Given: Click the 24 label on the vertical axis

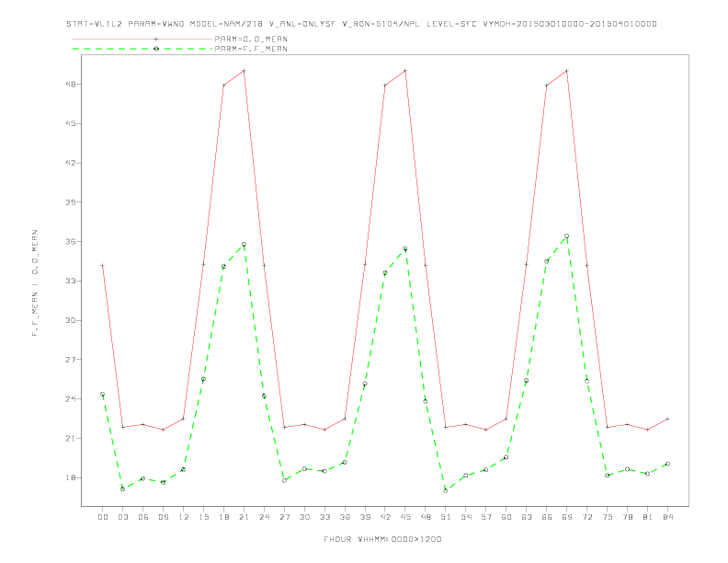Looking at the screenshot, I should point(72,399).
